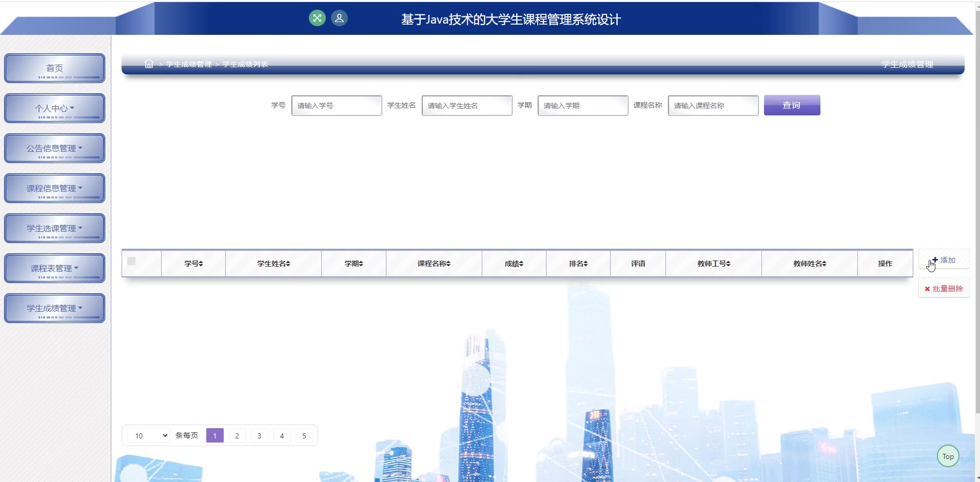Focus the 学生姓名 input field
Image resolution: width=980 pixels, height=482 pixels.
tap(467, 106)
